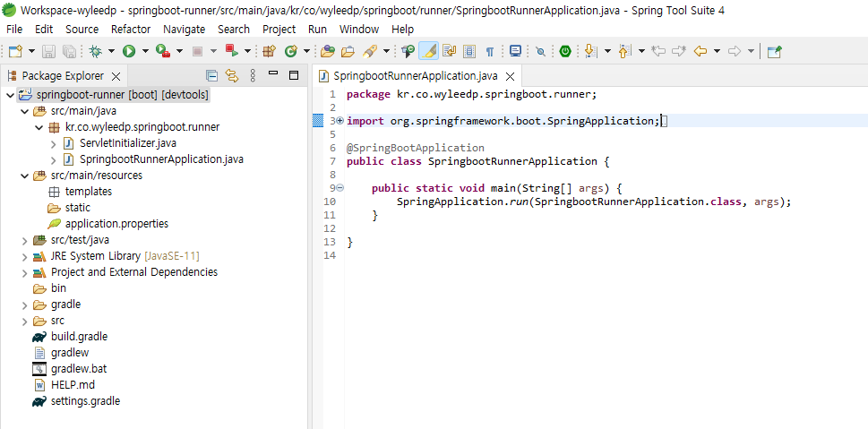This screenshot has width=868, height=429.
Task: Toggle Show Whitespace Characters pilcrow icon
Action: (x=489, y=51)
